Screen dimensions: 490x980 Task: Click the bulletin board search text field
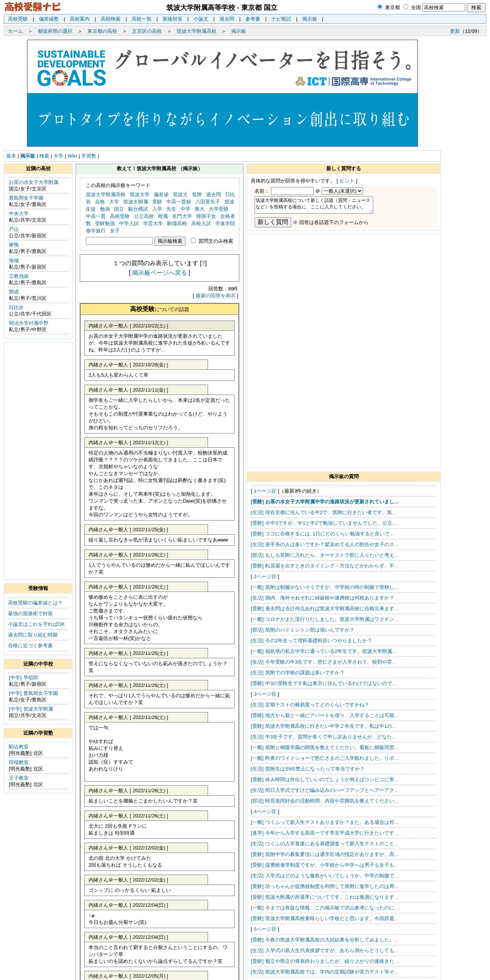point(119,241)
